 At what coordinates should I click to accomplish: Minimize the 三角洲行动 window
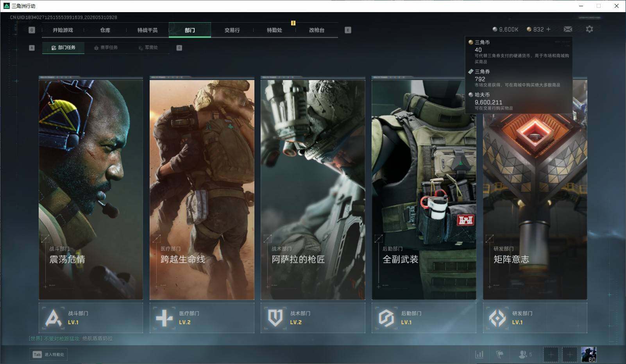pyautogui.click(x=581, y=6)
